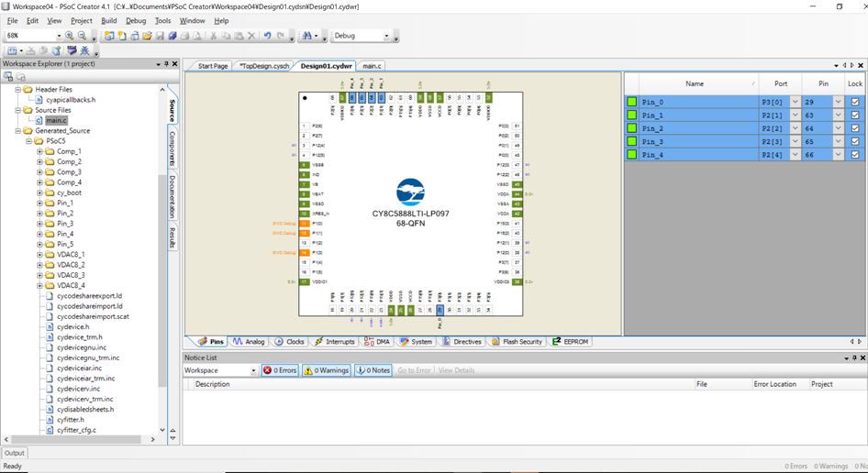
Task: Open the DMA tab
Action: [x=377, y=341]
